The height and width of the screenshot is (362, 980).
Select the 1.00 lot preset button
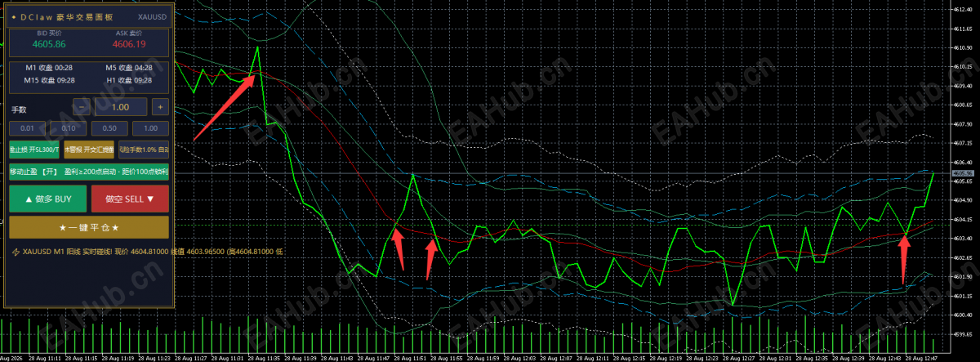(x=150, y=128)
